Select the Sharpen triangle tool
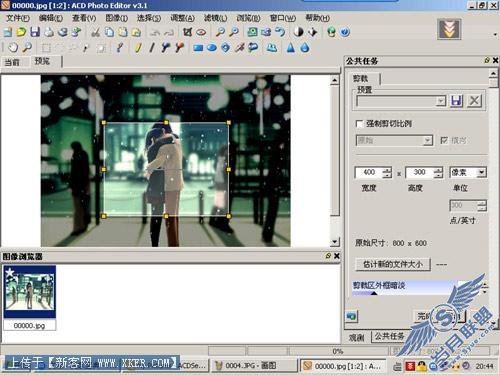This screenshot has width=500, height=375. (291, 48)
